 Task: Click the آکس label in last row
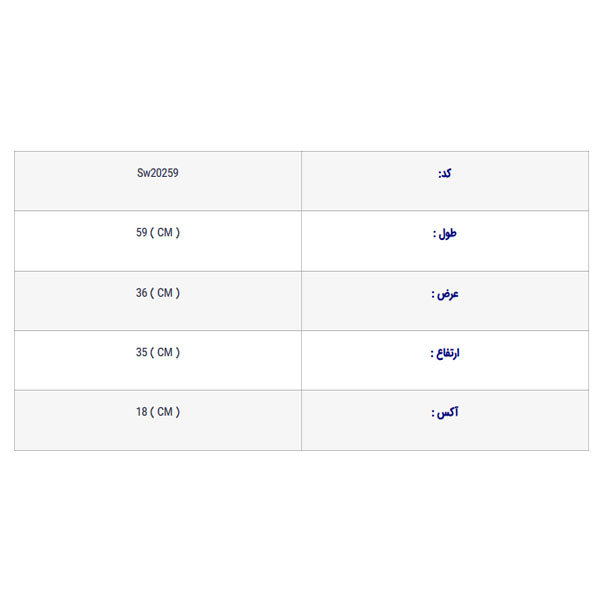tap(444, 412)
